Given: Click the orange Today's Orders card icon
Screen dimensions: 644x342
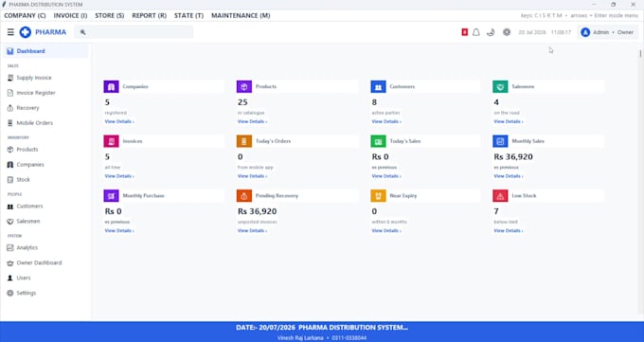Looking at the screenshot, I should coord(244,141).
